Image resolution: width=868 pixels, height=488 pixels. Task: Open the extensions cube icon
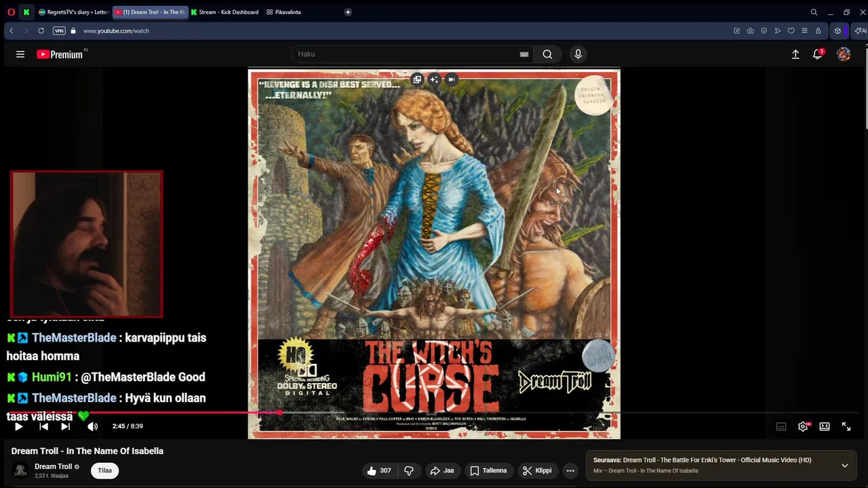pyautogui.click(x=837, y=30)
